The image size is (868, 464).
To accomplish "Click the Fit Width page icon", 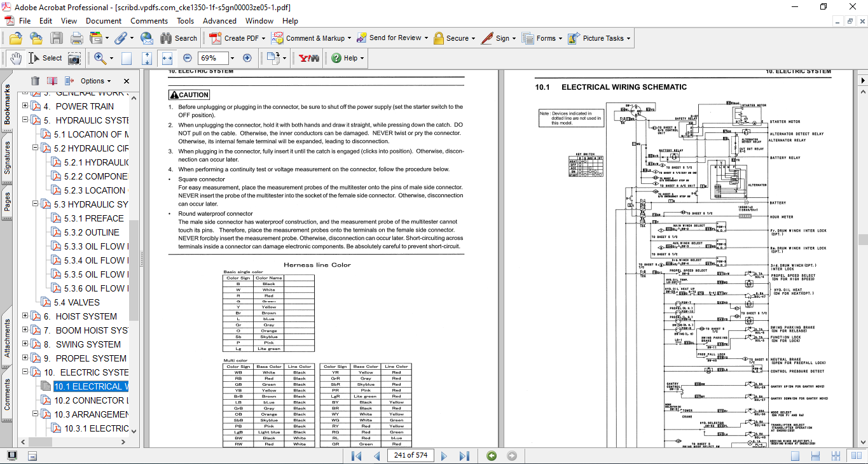I will tap(167, 58).
